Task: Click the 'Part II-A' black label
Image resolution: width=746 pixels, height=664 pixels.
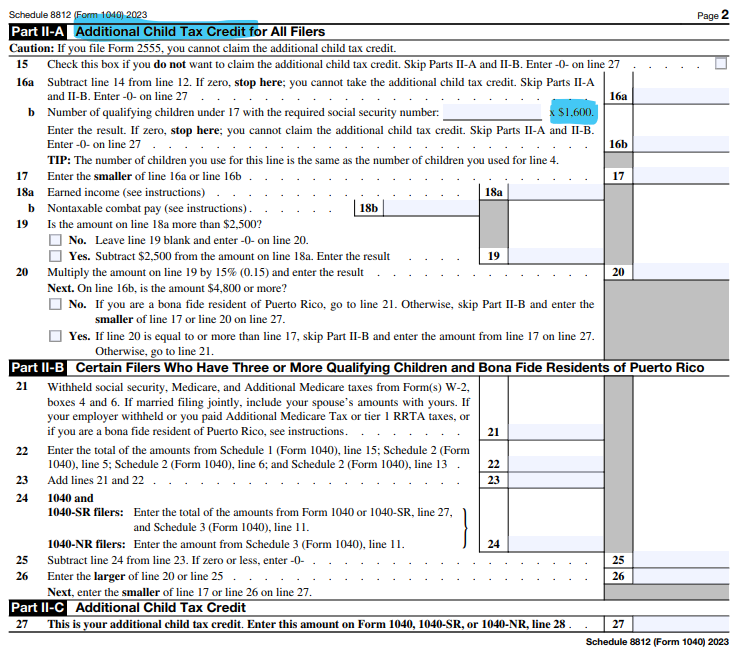Action: click(38, 32)
